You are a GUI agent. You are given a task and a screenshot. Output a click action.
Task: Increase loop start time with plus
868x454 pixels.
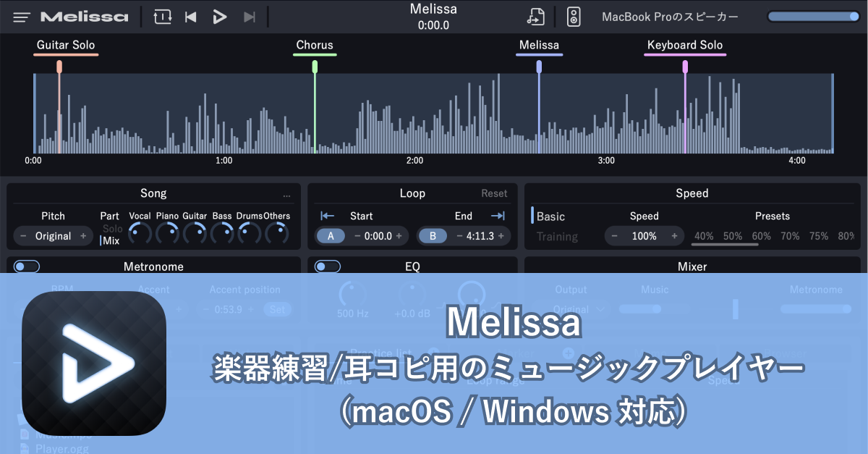pyautogui.click(x=399, y=236)
